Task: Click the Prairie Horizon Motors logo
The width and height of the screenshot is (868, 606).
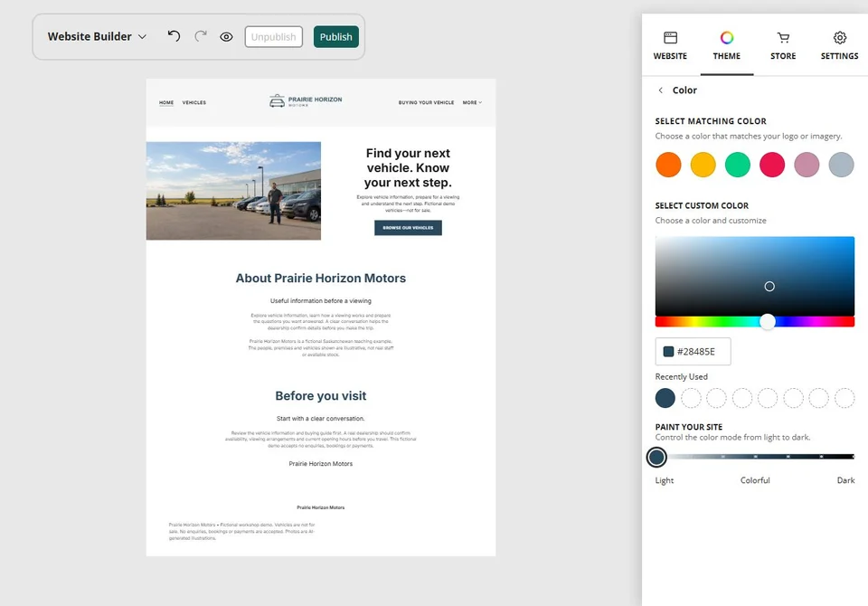Action: coord(306,100)
